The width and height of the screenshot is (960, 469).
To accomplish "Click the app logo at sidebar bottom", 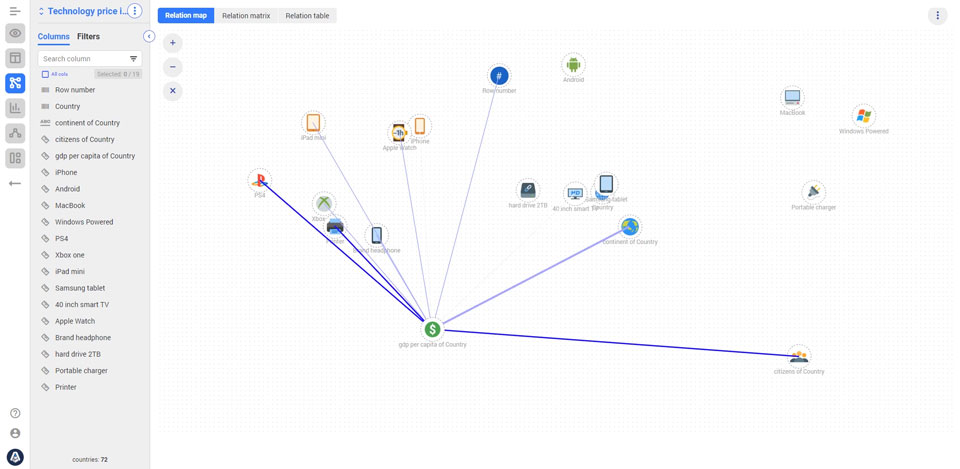I will point(15,457).
